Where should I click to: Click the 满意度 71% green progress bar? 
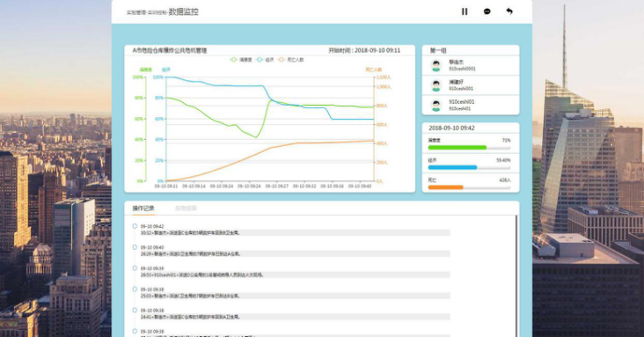coord(469,148)
